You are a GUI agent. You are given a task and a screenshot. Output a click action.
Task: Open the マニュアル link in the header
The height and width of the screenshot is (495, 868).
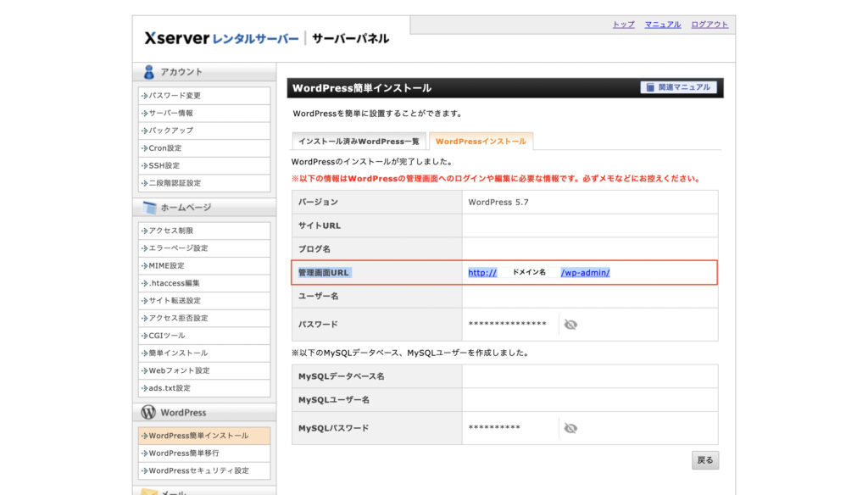(663, 25)
